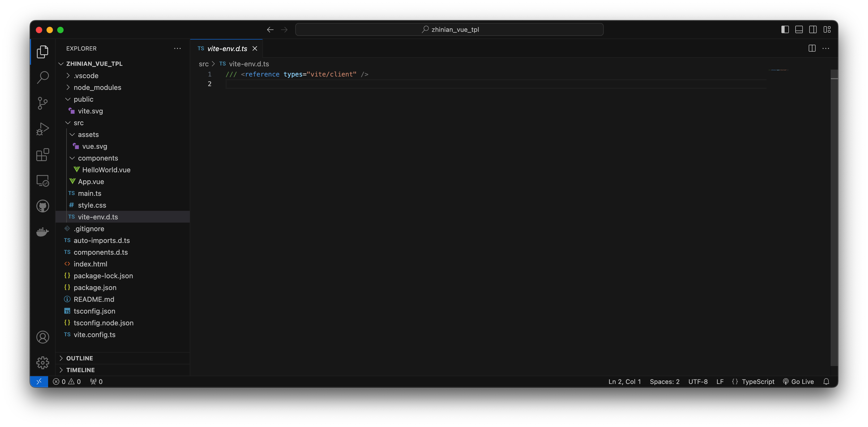The width and height of the screenshot is (868, 427).
Task: Change file encoding UTF-8
Action: (x=698, y=382)
